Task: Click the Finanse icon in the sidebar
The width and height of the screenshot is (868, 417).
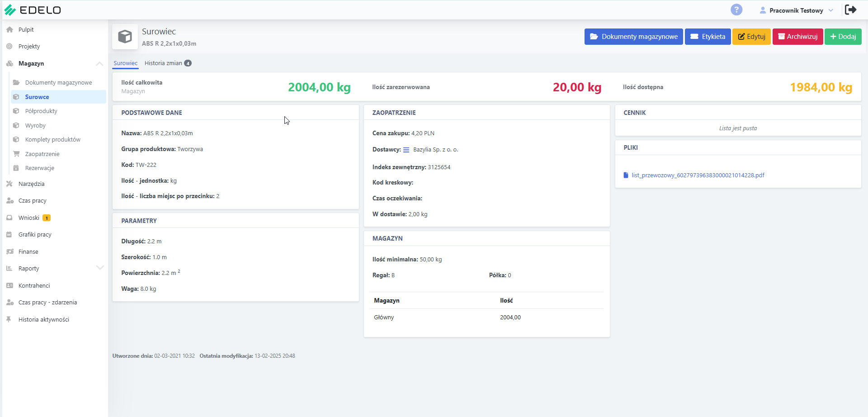Action: 9,251
